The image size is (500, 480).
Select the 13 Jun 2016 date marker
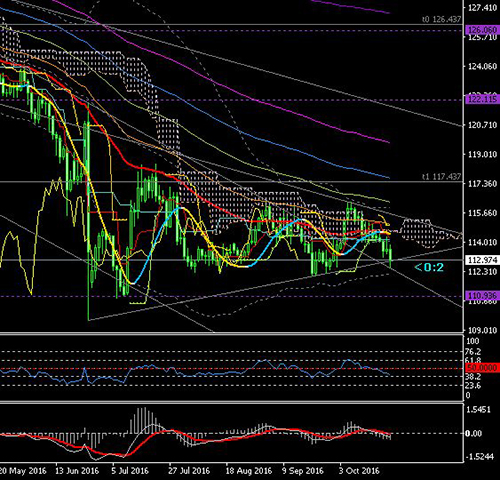77,471
